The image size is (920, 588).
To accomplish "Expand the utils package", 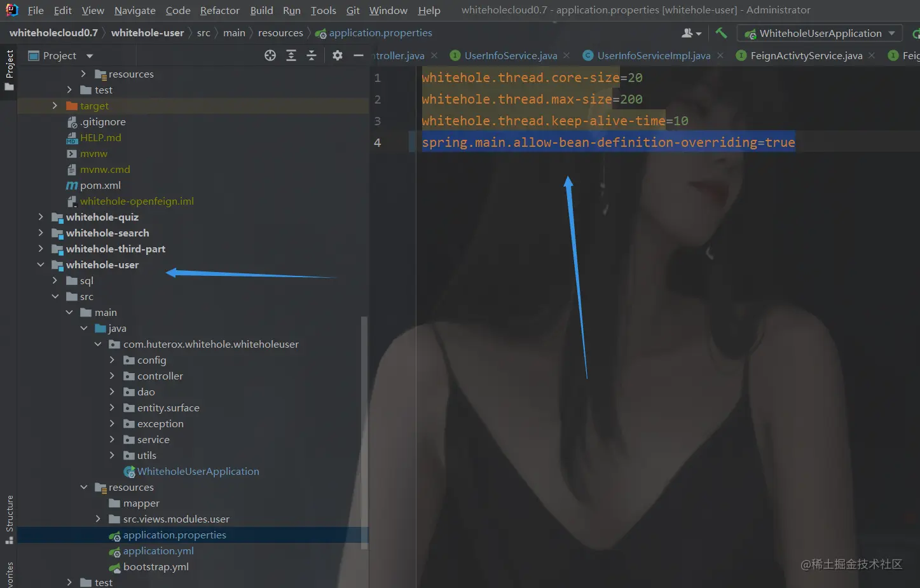I will pos(112,455).
